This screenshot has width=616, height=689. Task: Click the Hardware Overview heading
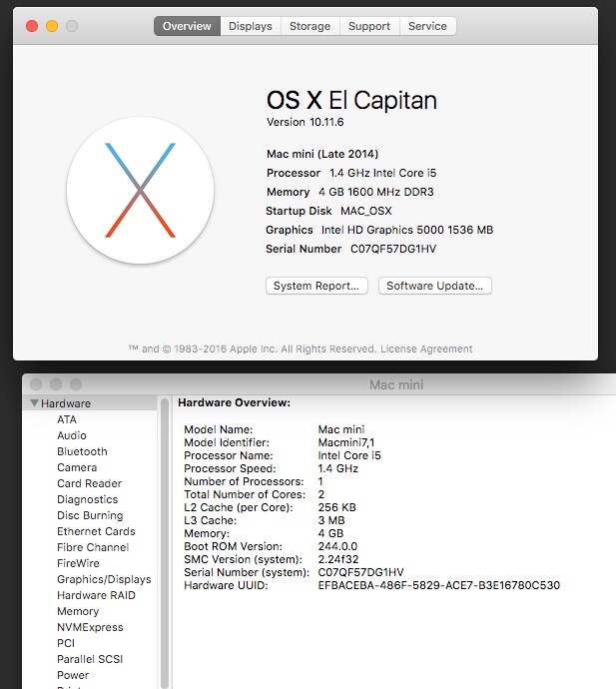(x=235, y=402)
